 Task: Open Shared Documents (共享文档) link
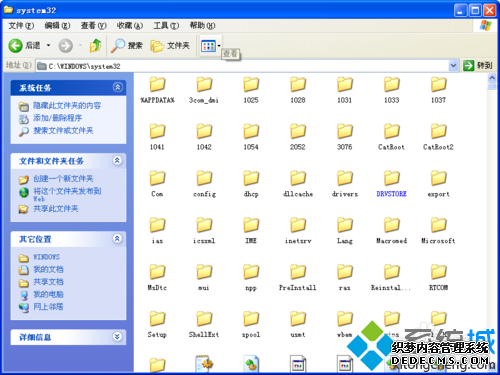point(48,282)
